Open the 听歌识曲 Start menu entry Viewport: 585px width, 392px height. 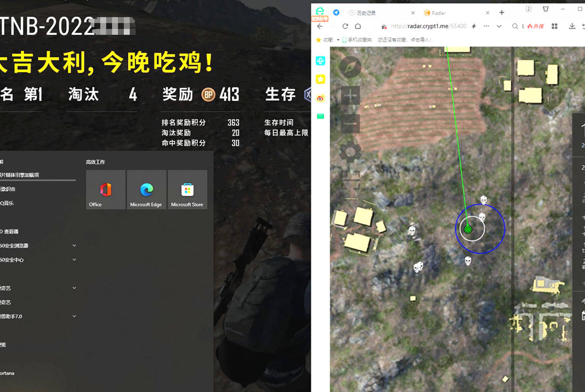8,189
